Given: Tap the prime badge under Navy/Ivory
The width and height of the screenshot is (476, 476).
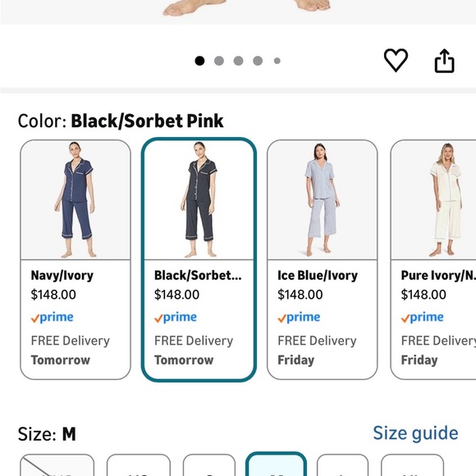Looking at the screenshot, I should click(x=52, y=318).
